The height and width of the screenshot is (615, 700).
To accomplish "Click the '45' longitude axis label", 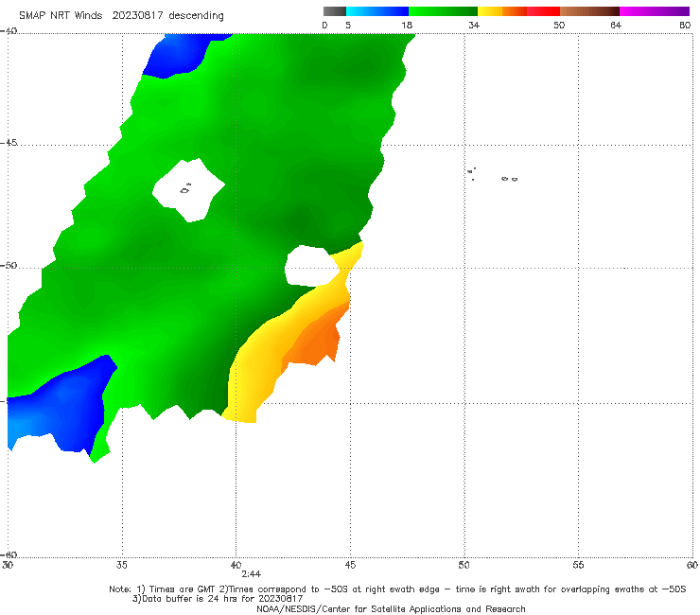I will pyautogui.click(x=350, y=565).
